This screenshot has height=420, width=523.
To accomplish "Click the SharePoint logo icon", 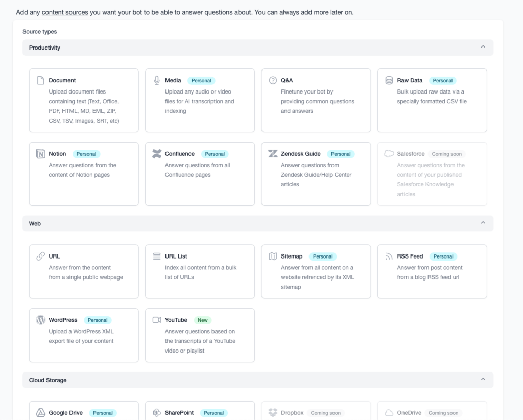I will pos(157,413).
